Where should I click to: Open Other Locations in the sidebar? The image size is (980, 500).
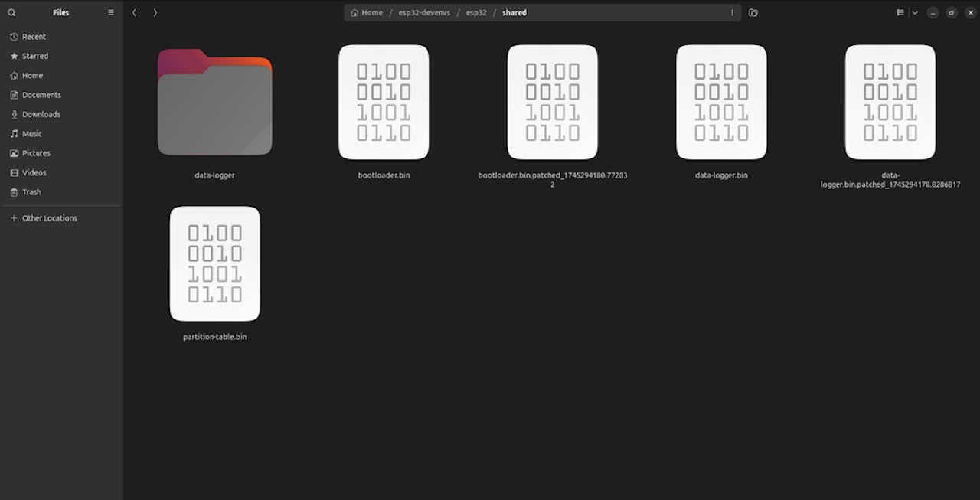coord(61,218)
